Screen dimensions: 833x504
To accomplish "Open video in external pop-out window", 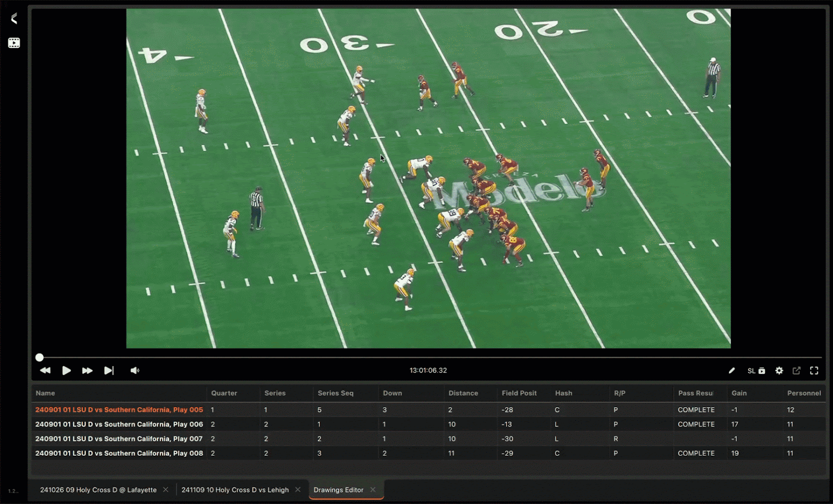I will click(797, 370).
